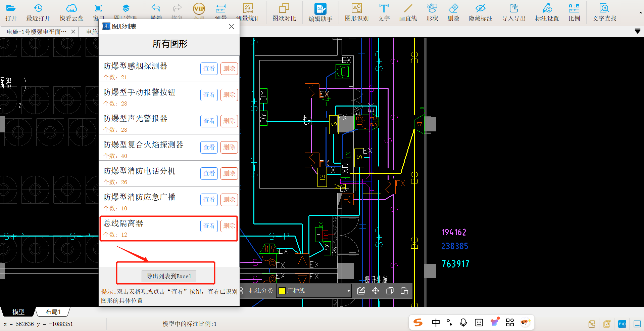
Task: Delete 防爆型复合火焰探测器 entry
Action: click(x=229, y=147)
